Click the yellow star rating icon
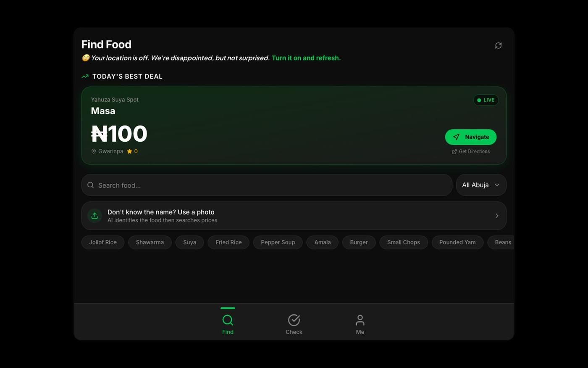Image resolution: width=588 pixels, height=368 pixels. pyautogui.click(x=129, y=151)
